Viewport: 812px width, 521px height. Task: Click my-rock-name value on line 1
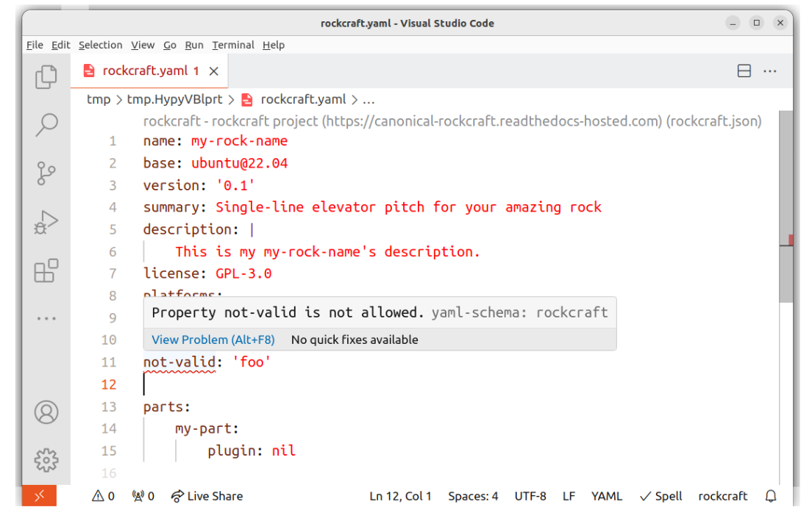pos(239,141)
